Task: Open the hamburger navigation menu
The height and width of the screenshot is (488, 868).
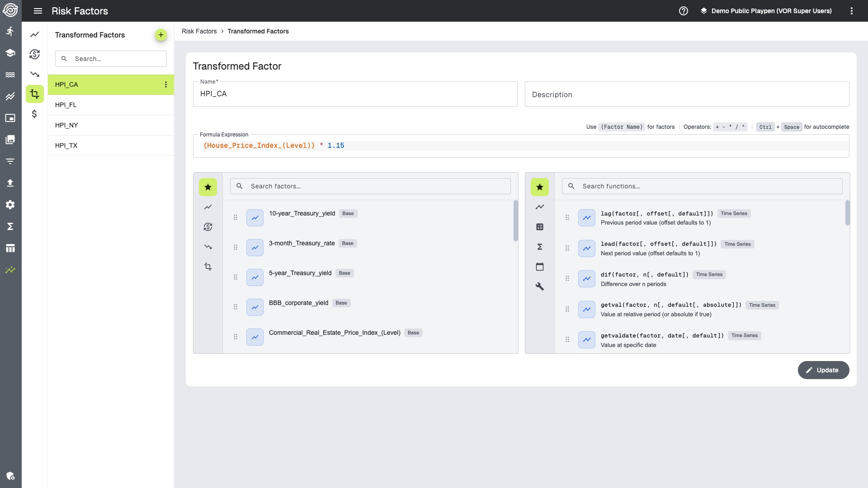Action: tap(38, 11)
